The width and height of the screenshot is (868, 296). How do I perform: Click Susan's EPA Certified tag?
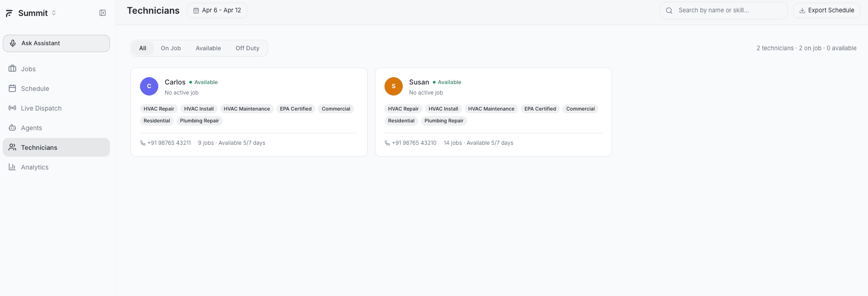click(x=540, y=109)
